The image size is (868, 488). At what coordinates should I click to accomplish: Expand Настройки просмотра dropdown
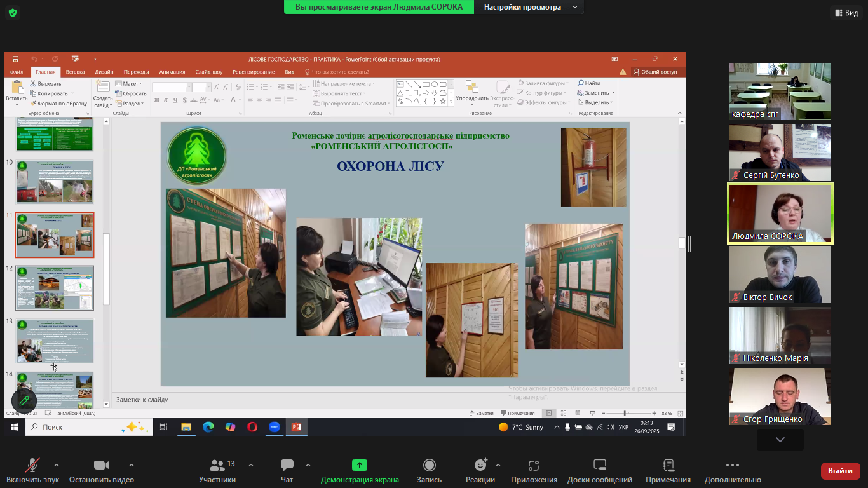click(529, 7)
